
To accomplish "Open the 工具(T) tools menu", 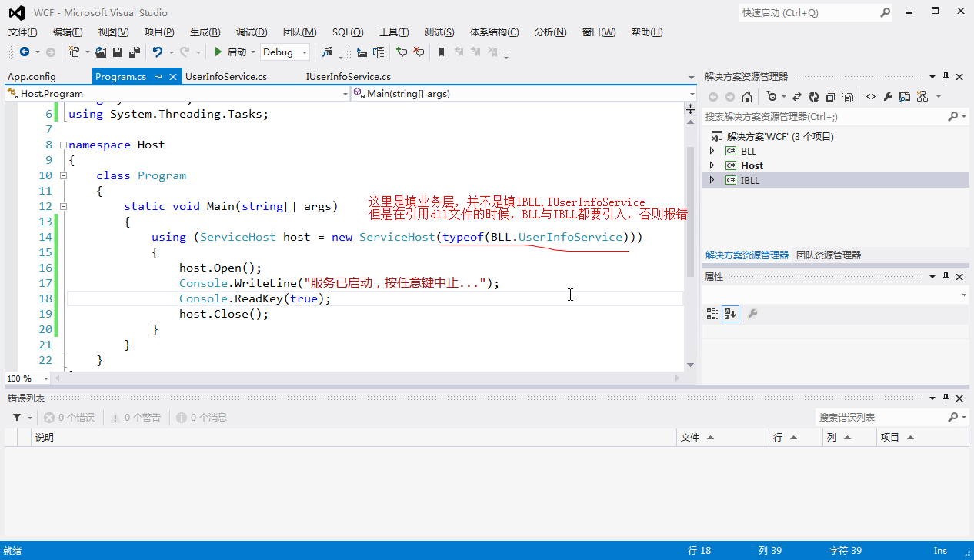I will tap(394, 32).
